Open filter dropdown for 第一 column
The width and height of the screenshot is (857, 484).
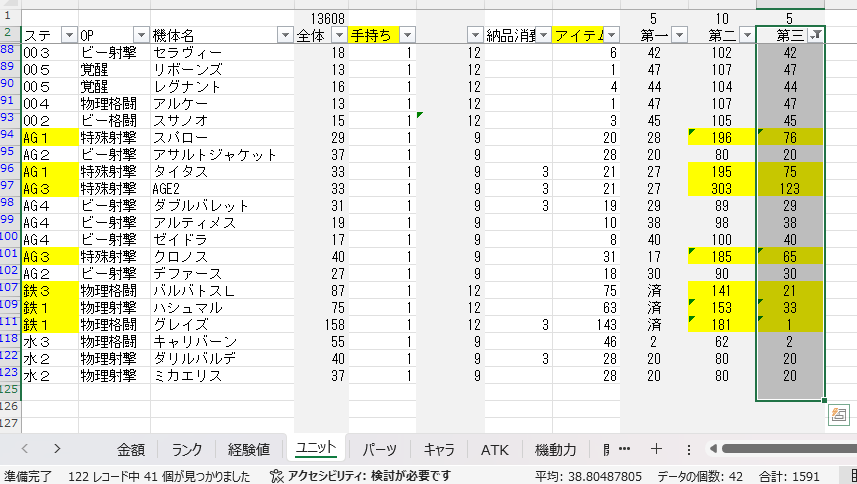point(679,36)
